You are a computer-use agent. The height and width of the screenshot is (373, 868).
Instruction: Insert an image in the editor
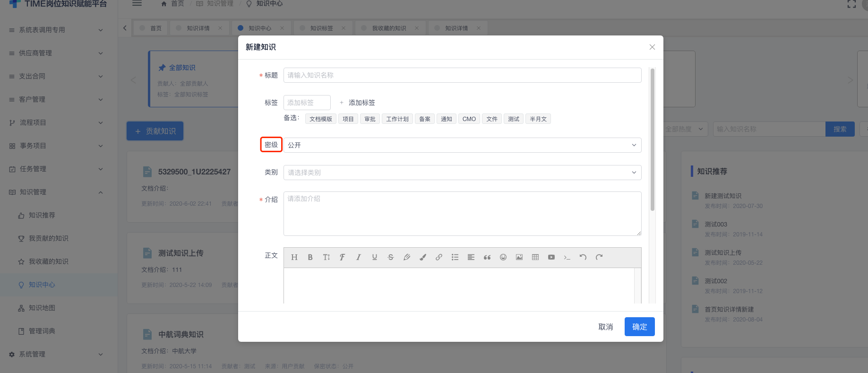coord(519,257)
